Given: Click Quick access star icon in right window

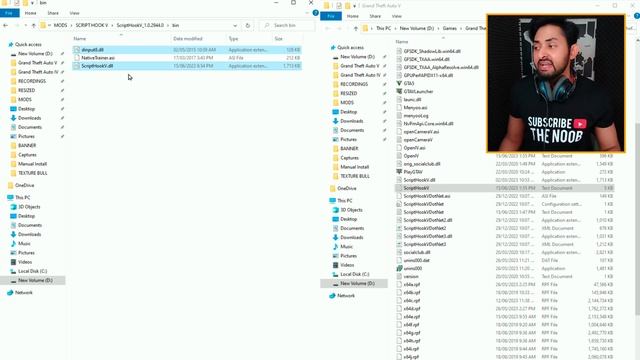Looking at the screenshot, I should (x=333, y=47).
